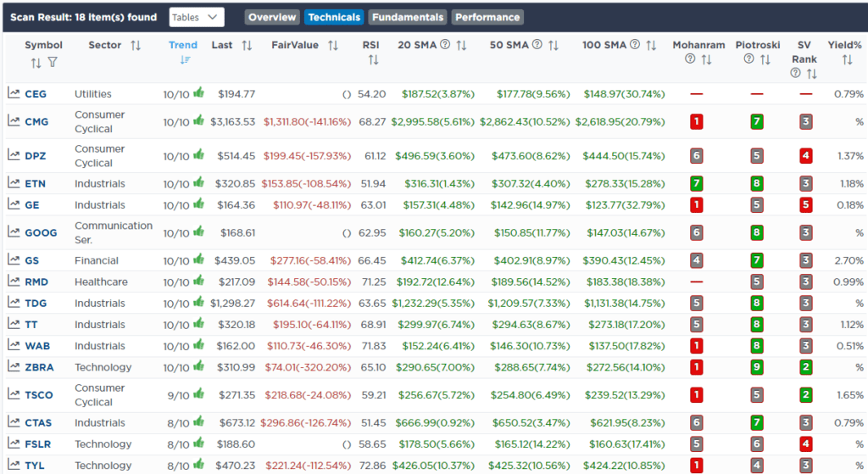Screen dimensions: 868x474
Task: Click the Trend column header
Action: coord(183,46)
